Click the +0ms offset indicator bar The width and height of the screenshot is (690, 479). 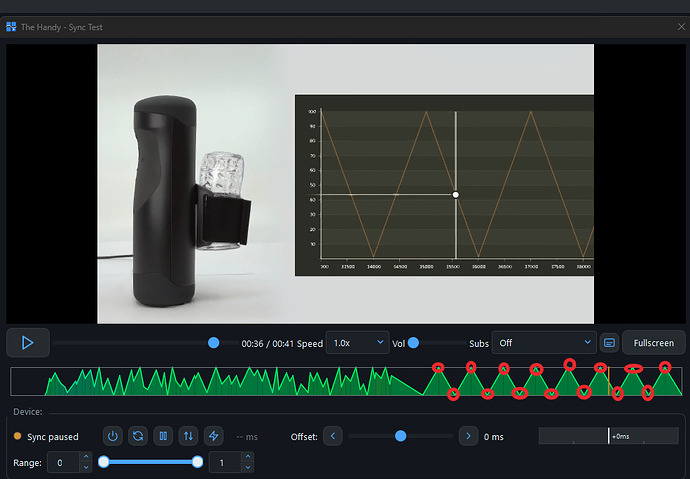coord(609,436)
